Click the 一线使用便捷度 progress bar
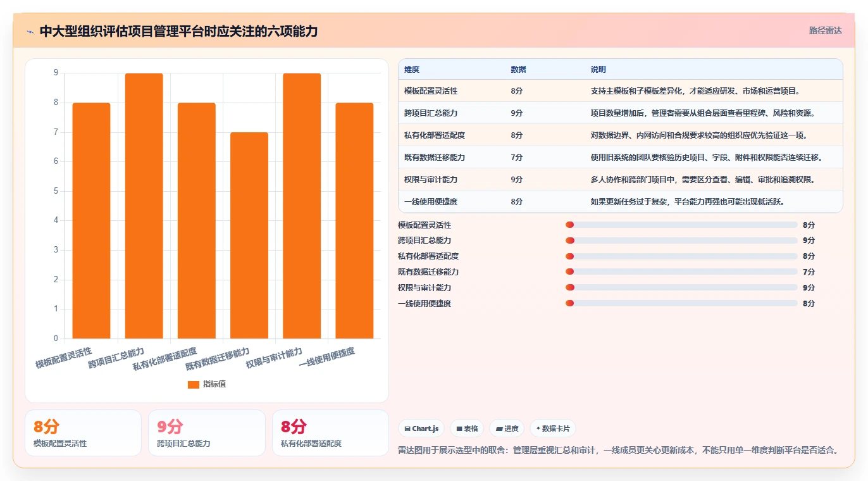 tap(681, 303)
